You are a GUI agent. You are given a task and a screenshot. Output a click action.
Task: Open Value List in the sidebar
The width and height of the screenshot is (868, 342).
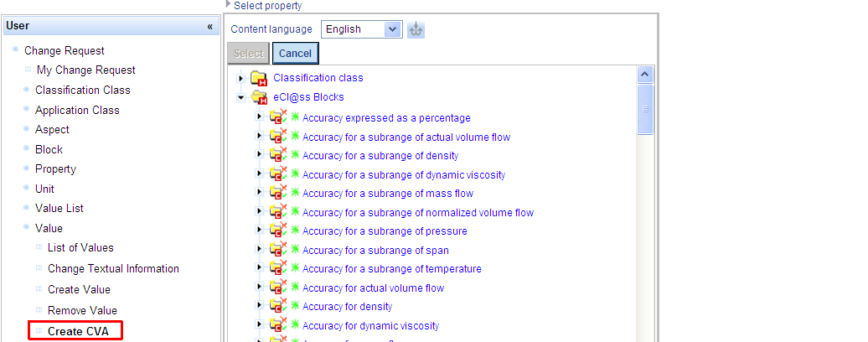click(x=59, y=208)
